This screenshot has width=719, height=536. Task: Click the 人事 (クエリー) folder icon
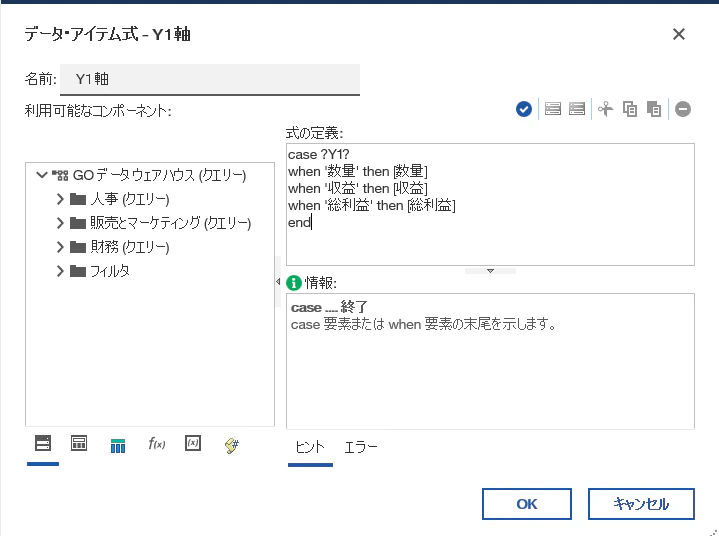pyautogui.click(x=77, y=199)
